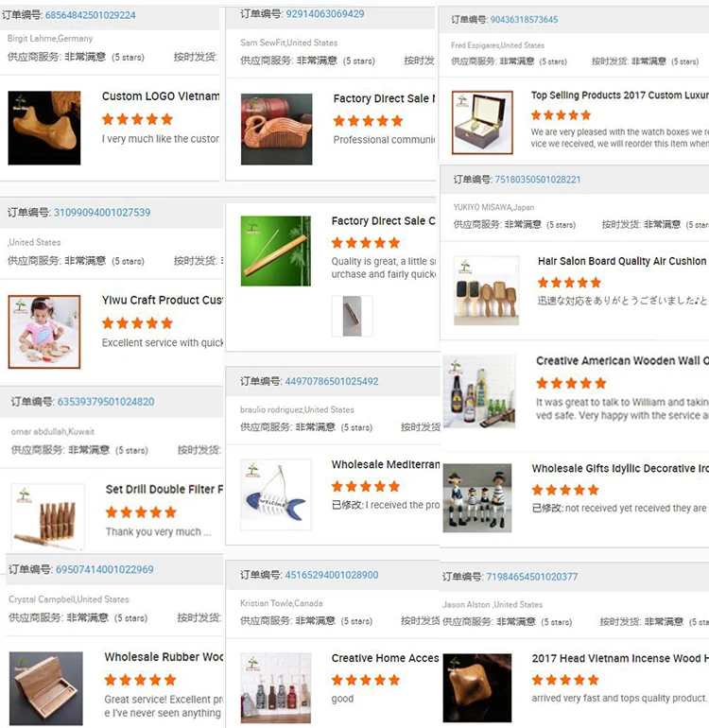Click the star rating under Creative Home Acces
709x728 pixels.
[x=366, y=680]
